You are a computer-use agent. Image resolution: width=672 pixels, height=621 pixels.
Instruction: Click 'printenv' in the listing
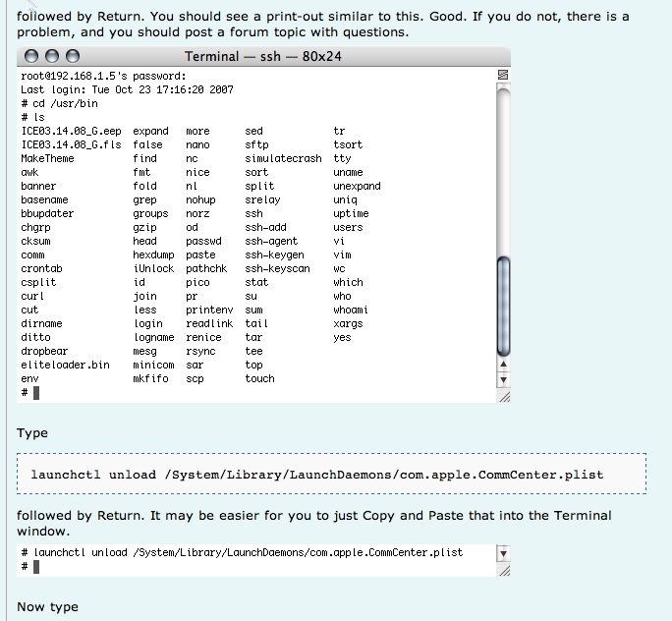(209, 310)
